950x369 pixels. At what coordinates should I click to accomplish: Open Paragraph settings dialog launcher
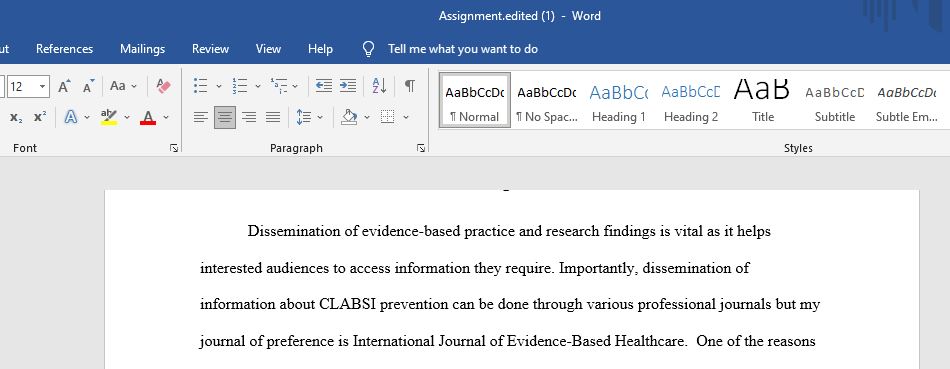(421, 148)
